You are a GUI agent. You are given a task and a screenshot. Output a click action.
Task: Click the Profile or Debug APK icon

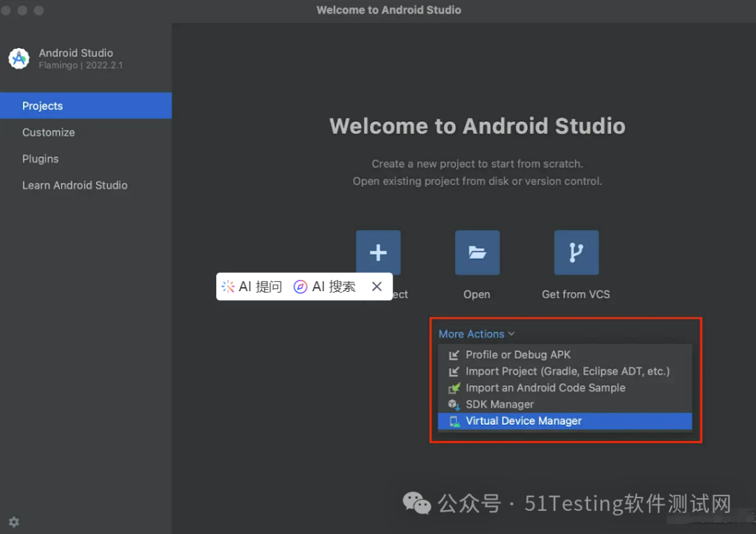[454, 356]
